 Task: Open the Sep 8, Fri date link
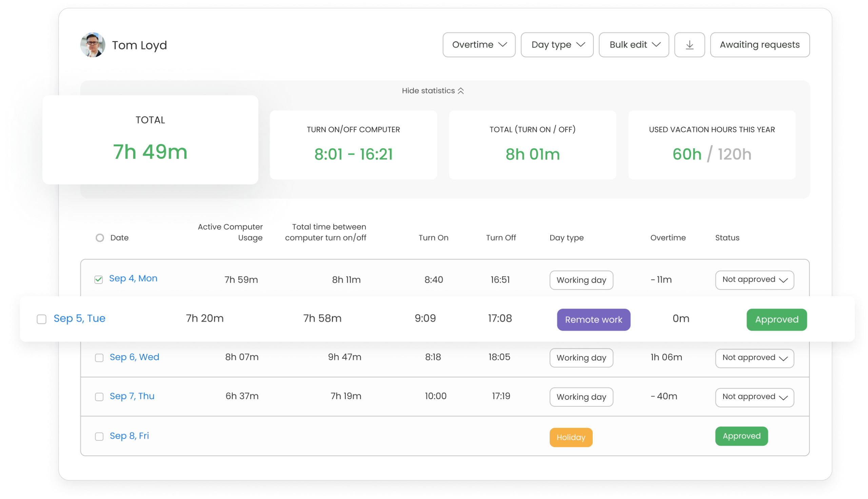click(129, 436)
